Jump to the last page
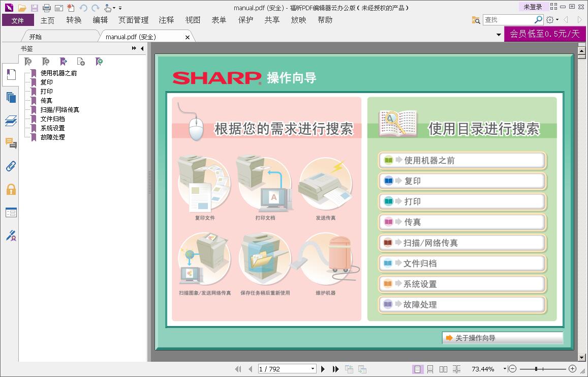 pos(335,369)
